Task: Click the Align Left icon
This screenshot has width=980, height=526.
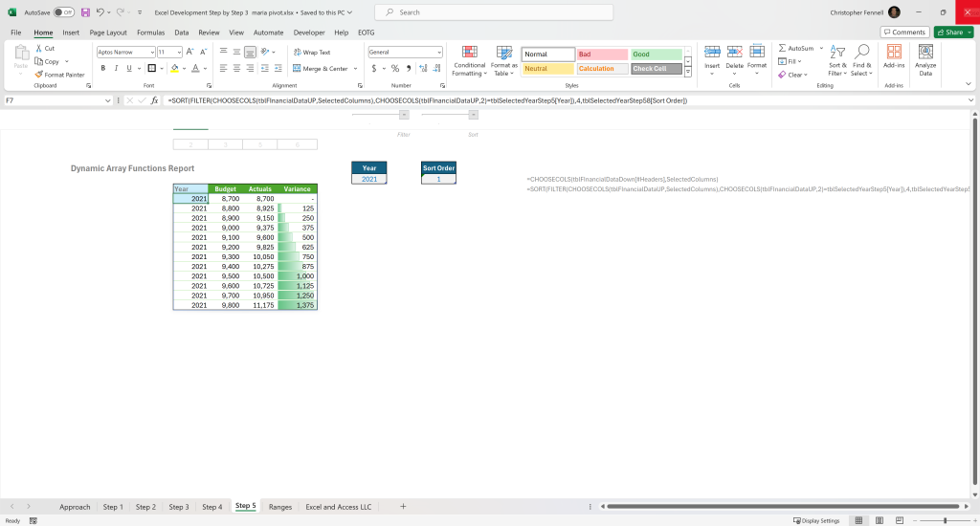Action: point(223,68)
